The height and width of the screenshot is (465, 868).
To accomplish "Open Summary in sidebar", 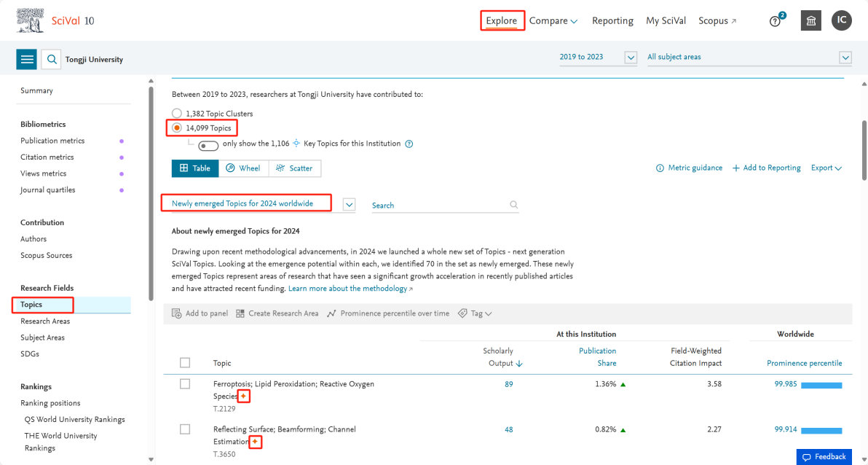I will pos(36,91).
